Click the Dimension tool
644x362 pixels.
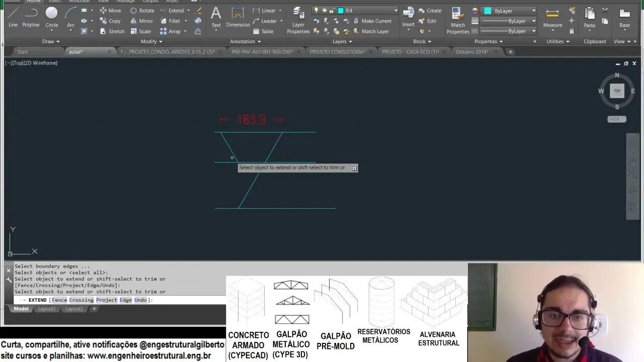pyautogui.click(x=238, y=17)
